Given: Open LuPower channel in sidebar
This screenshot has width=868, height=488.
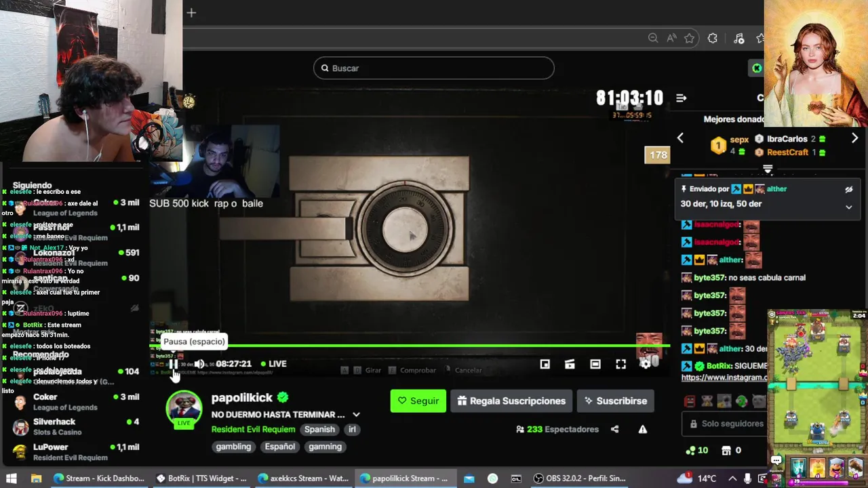Looking at the screenshot, I should [75, 452].
